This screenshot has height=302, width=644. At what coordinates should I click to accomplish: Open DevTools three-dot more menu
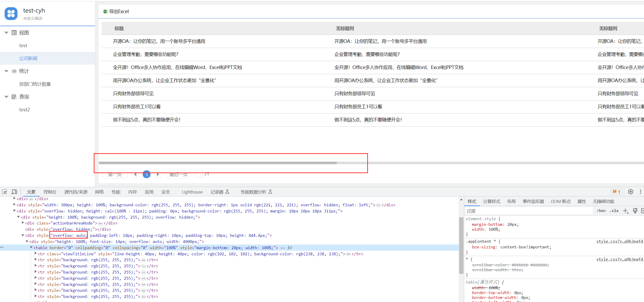click(640, 192)
